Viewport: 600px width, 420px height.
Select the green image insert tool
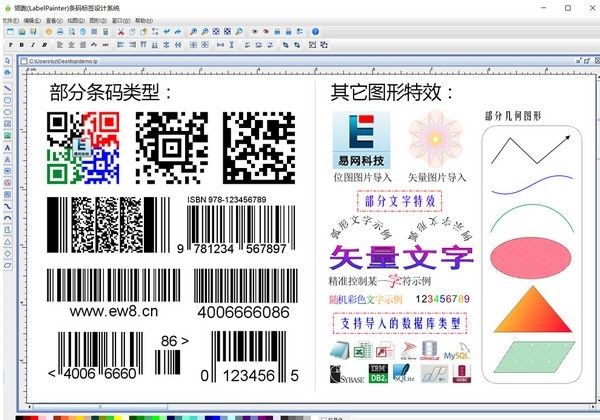[7, 136]
